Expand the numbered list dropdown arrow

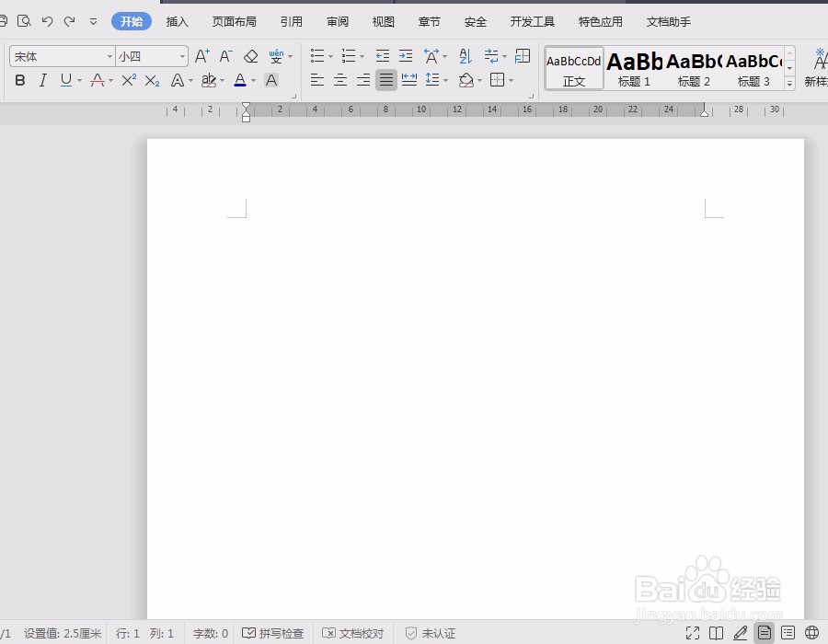362,56
